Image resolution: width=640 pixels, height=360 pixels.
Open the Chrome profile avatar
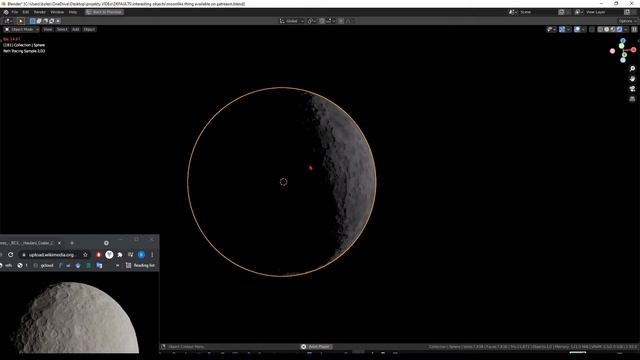click(x=141, y=255)
